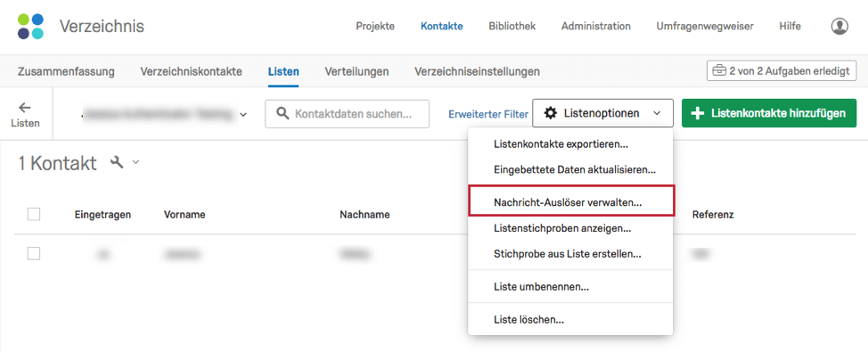Open the chevron next to the wrench icon
The height and width of the screenshot is (352, 868).
click(135, 162)
